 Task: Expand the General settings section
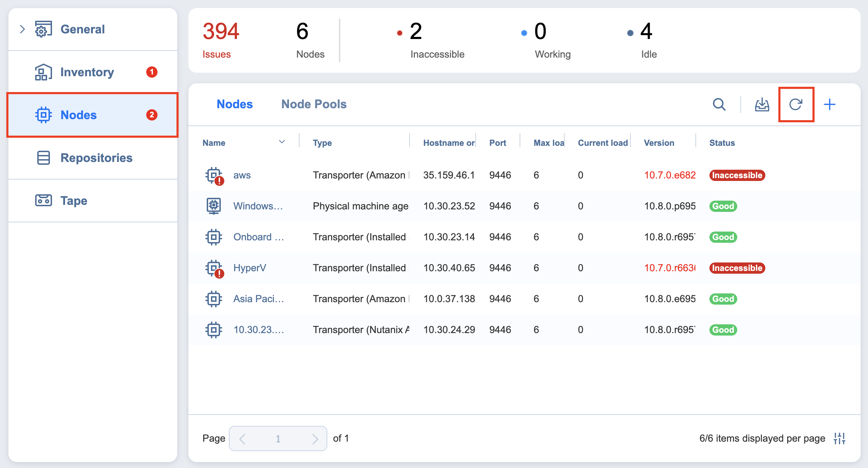22,29
